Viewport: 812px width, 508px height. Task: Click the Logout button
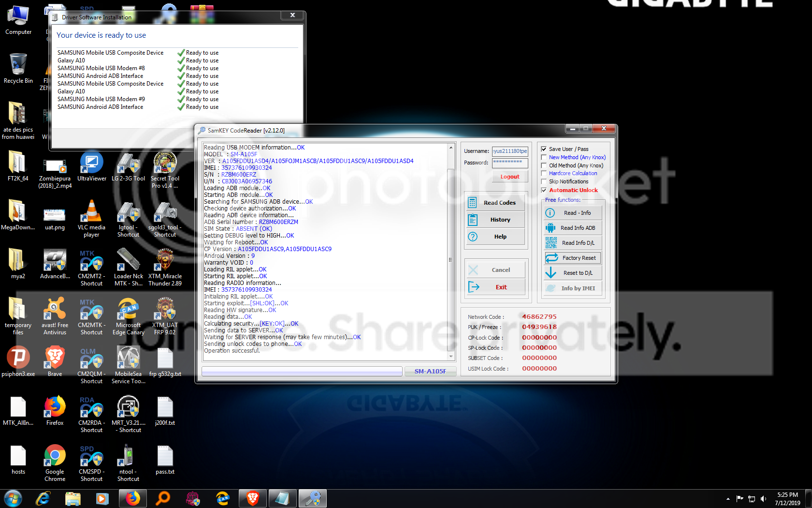pos(510,177)
